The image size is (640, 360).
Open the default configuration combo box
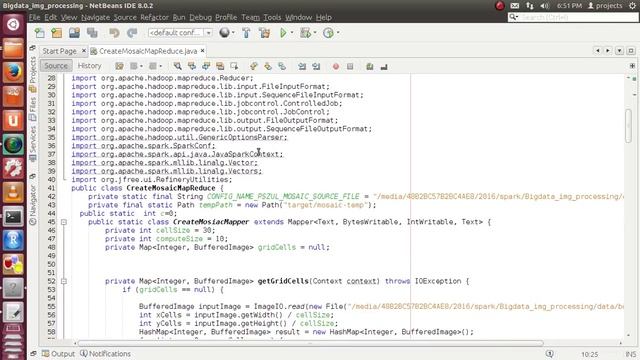[180, 33]
